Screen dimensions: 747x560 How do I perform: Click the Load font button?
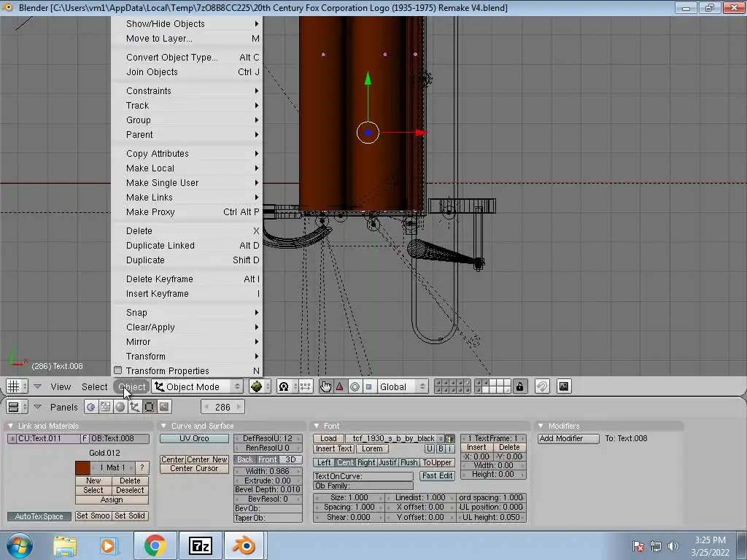point(328,438)
